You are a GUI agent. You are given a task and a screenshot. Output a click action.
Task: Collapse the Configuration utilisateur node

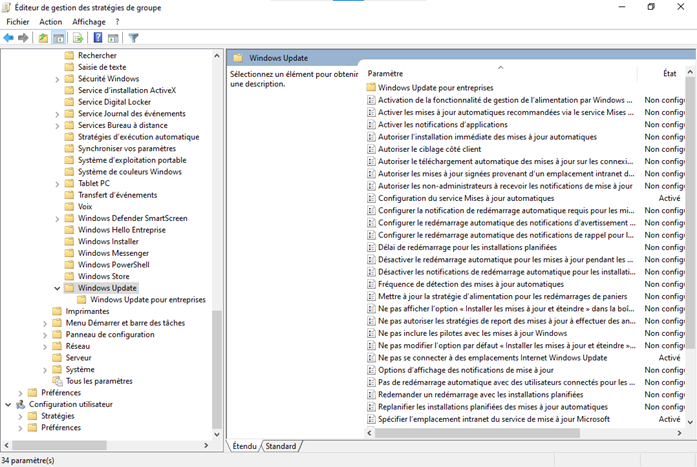pos(8,404)
